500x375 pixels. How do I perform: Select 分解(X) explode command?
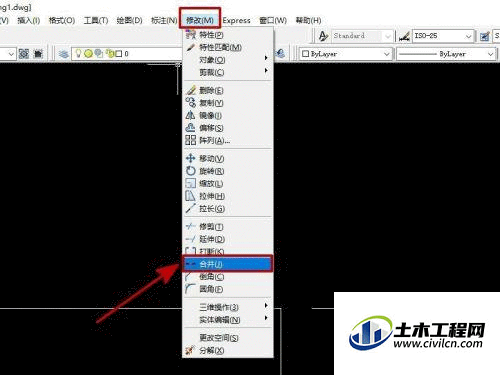(x=228, y=350)
